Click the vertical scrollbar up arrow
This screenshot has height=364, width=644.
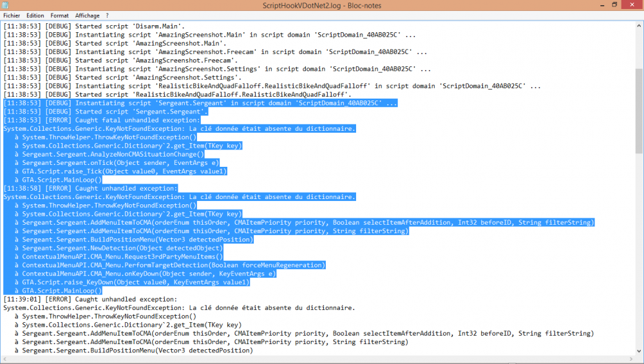point(639,26)
